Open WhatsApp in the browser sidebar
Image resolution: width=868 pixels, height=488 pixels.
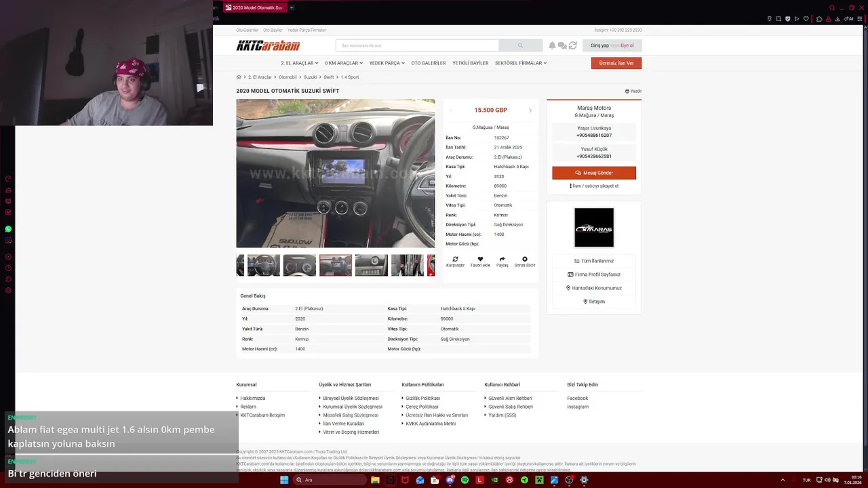(x=8, y=229)
